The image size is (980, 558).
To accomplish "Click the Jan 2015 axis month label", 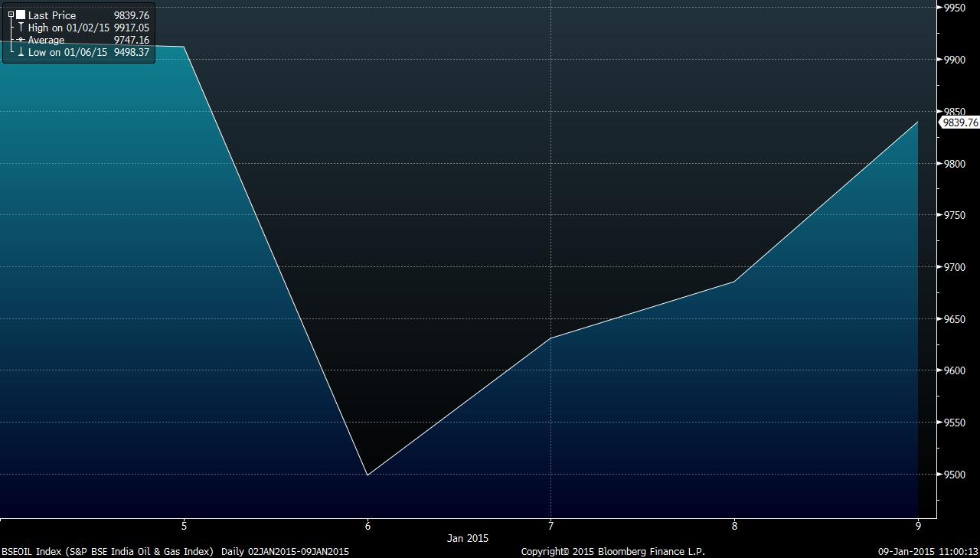I will point(467,539).
